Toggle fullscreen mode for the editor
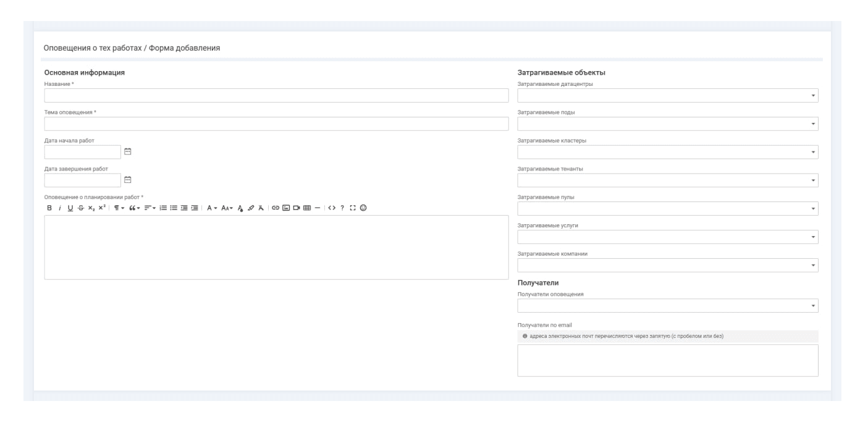The height and width of the screenshot is (422, 868). pos(353,208)
